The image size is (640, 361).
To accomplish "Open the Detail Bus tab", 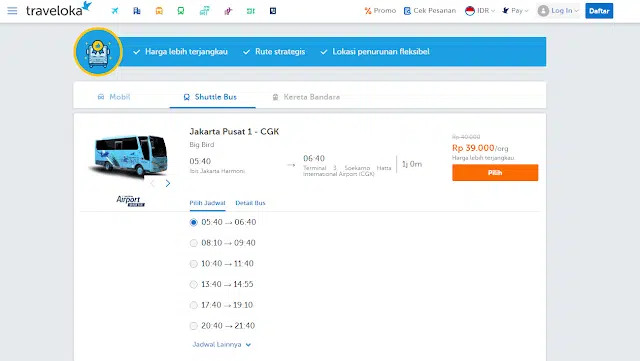I will (x=250, y=203).
